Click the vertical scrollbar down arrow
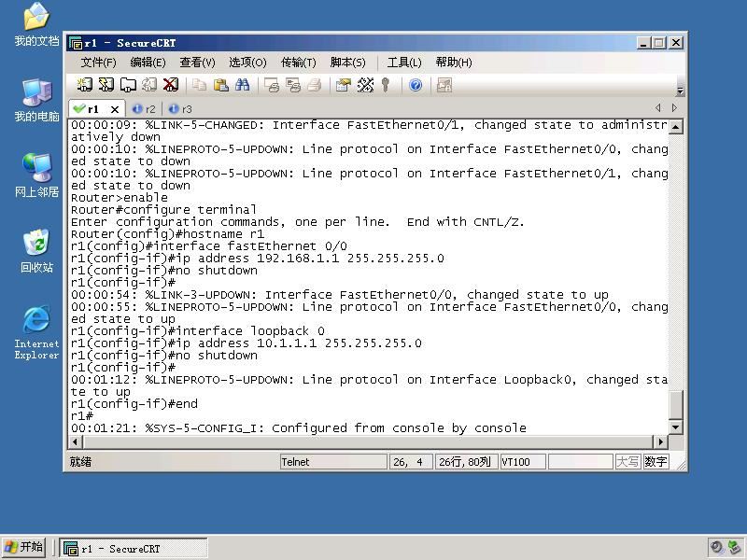The width and height of the screenshot is (747, 560). (675, 427)
